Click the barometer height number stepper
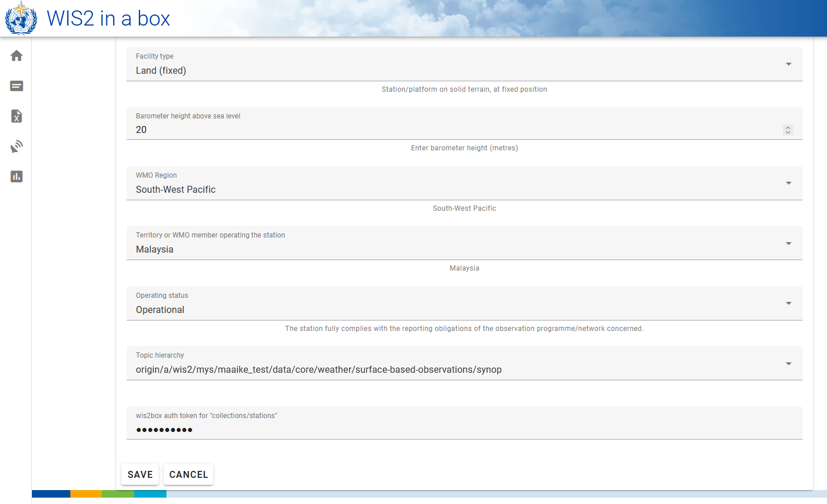827x504 pixels. coord(788,130)
